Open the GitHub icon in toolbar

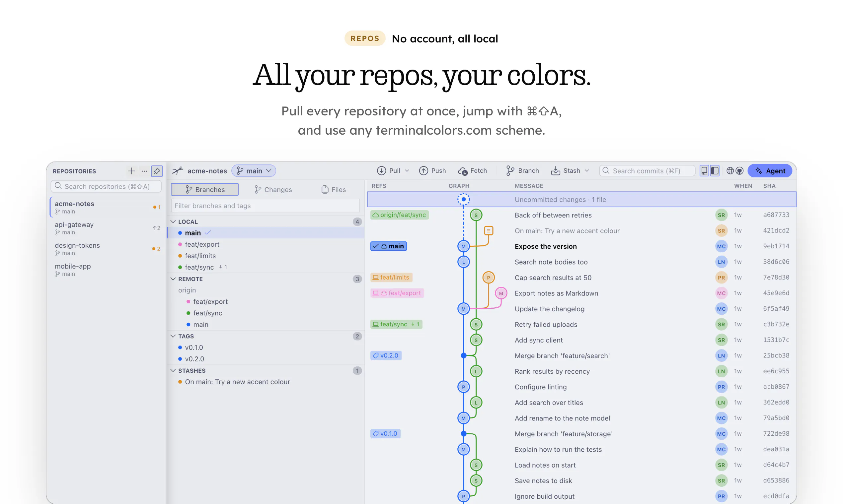point(739,170)
